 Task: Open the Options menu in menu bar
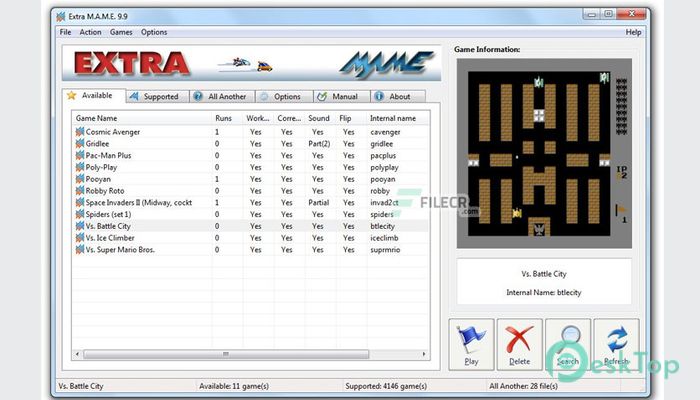tap(154, 32)
